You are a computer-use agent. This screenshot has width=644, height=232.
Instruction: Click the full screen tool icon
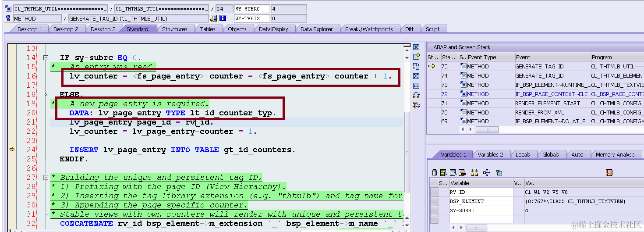416,76
